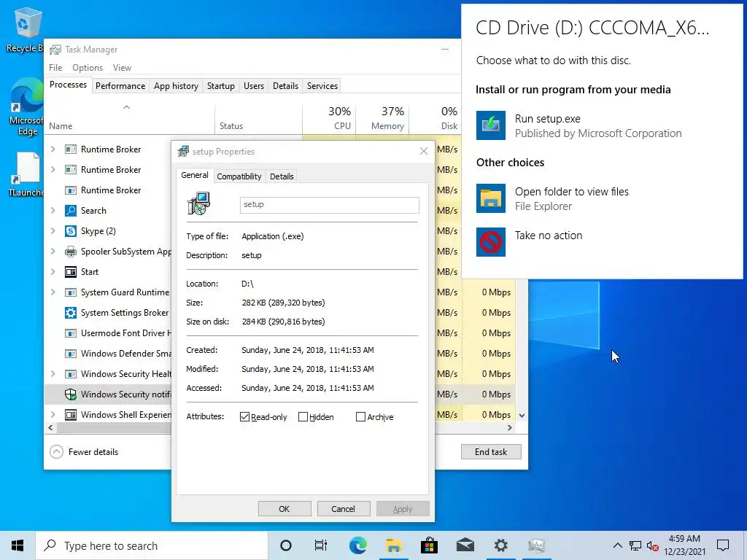Open the File menu in Task Manager
The width and height of the screenshot is (747, 560).
point(55,68)
